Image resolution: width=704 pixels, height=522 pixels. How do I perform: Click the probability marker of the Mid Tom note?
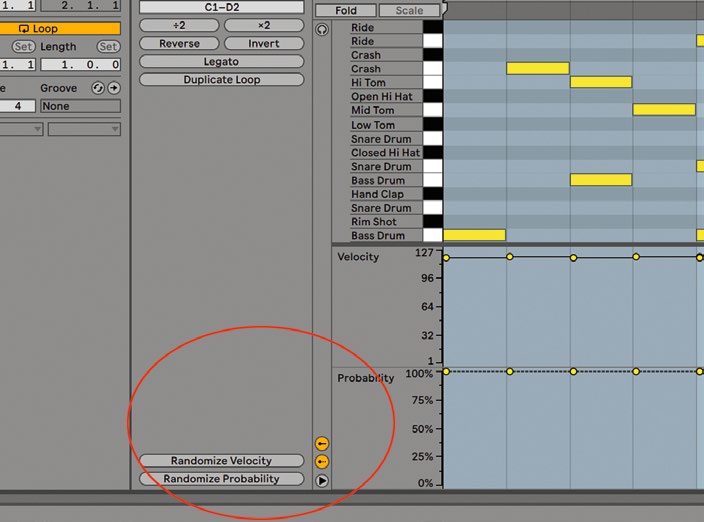click(636, 372)
